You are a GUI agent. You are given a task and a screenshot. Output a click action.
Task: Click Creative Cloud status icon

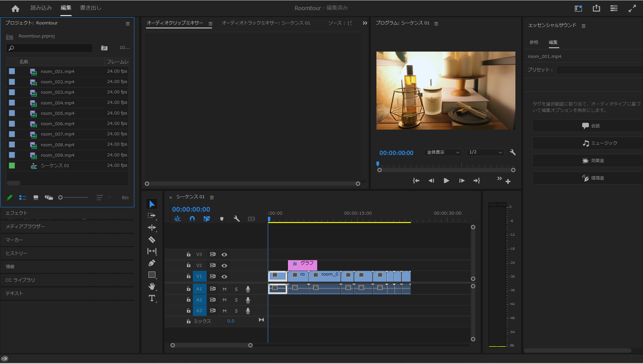click(5, 359)
